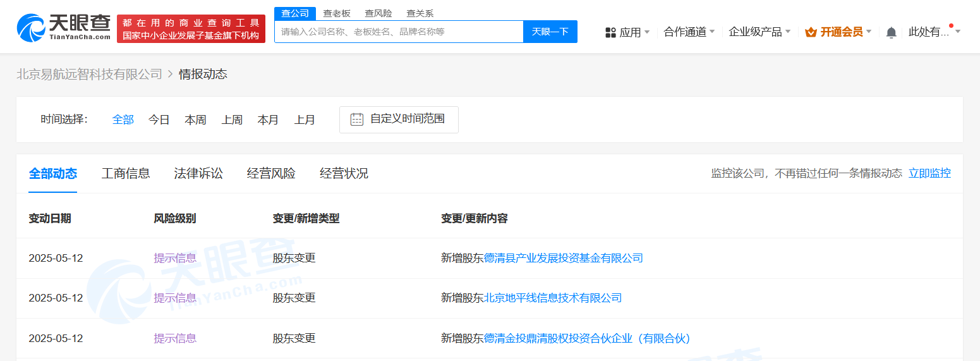The width and height of the screenshot is (980, 361).
Task: Switch to 法律诉讼 tab
Action: pyautogui.click(x=198, y=173)
